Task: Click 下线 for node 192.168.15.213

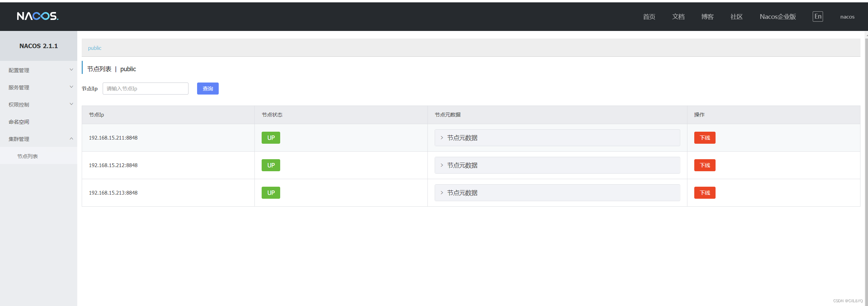Action: [705, 193]
